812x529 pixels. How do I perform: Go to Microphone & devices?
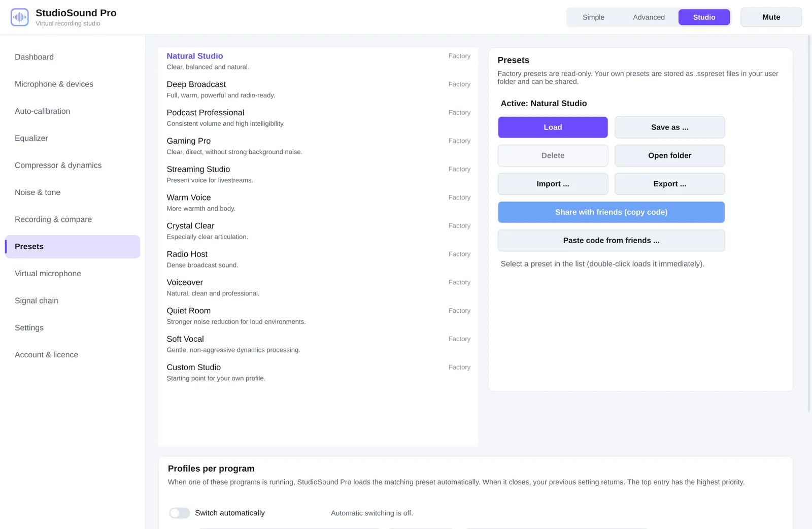(x=73, y=84)
